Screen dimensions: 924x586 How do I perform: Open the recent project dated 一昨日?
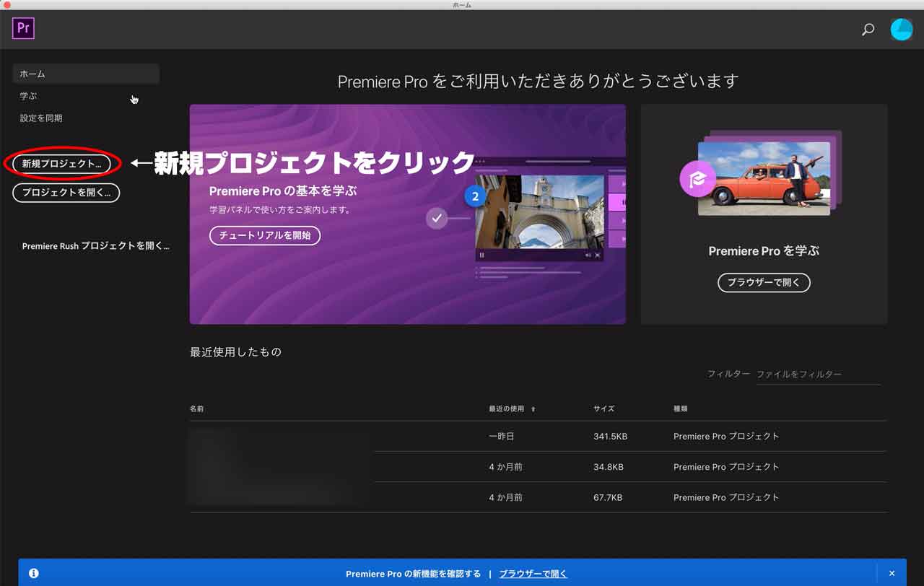pos(538,437)
